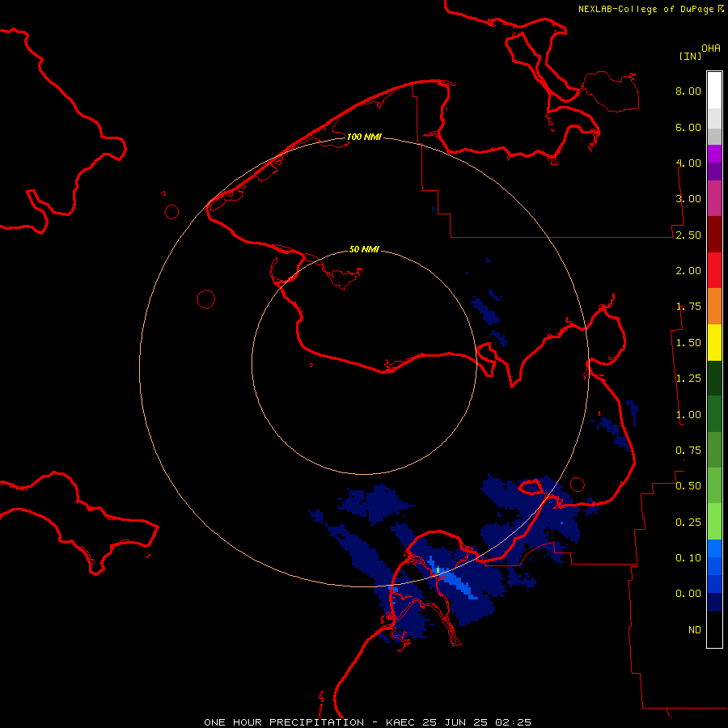728x728 pixels.
Task: Select the orange legend swatch beside 1.75
Action: coord(714,307)
